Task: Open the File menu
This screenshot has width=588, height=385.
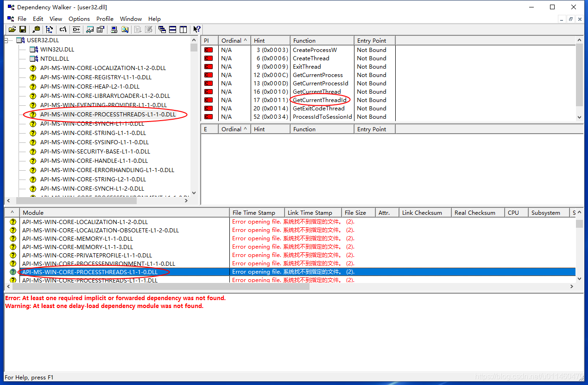Action: 22,19
